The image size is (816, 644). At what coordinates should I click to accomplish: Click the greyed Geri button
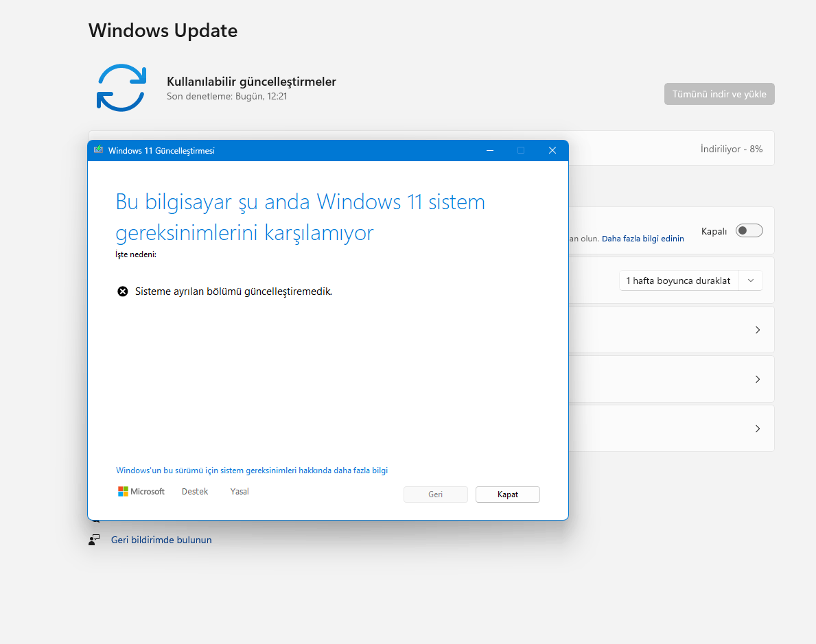click(x=436, y=494)
